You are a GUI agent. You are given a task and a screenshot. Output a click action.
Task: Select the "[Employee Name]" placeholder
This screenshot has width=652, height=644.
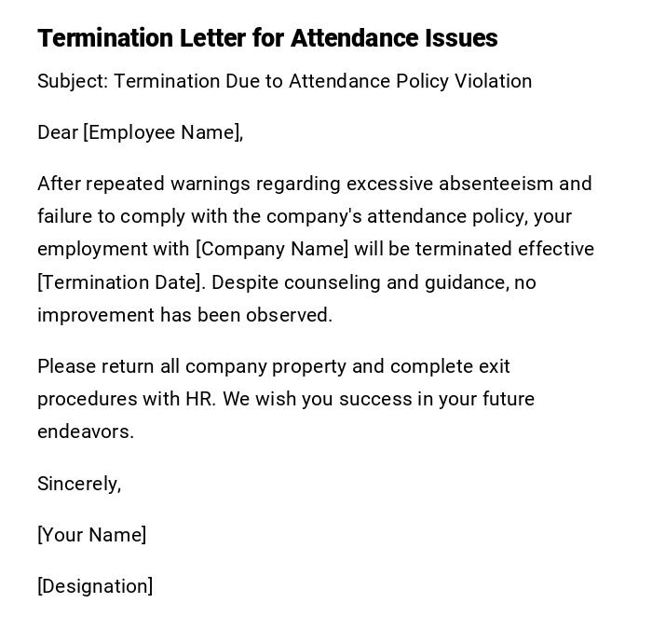163,132
